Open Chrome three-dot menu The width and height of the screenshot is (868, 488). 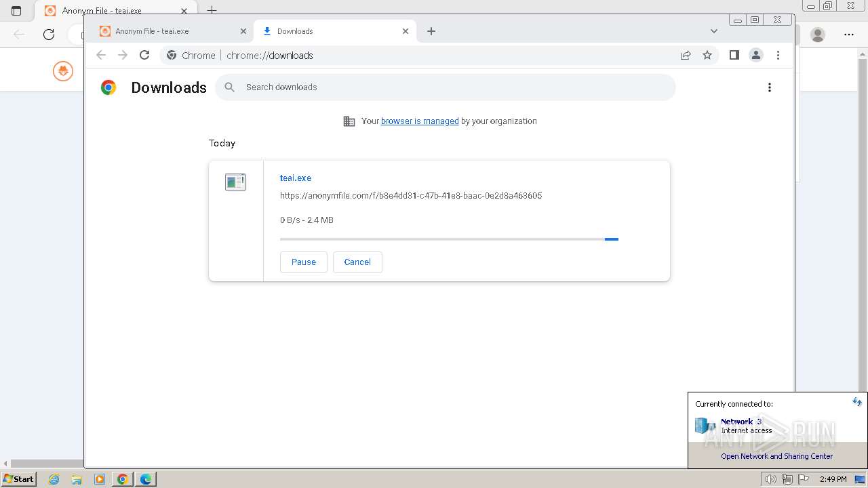[x=778, y=56]
